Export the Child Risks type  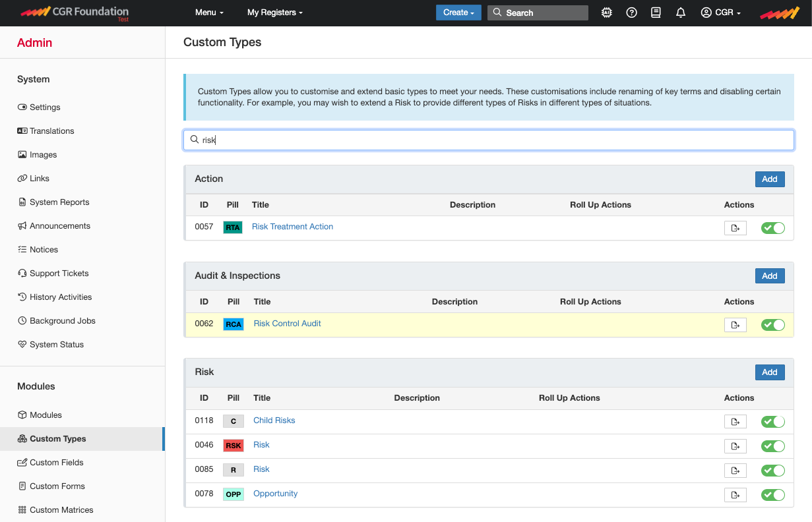[735, 422]
